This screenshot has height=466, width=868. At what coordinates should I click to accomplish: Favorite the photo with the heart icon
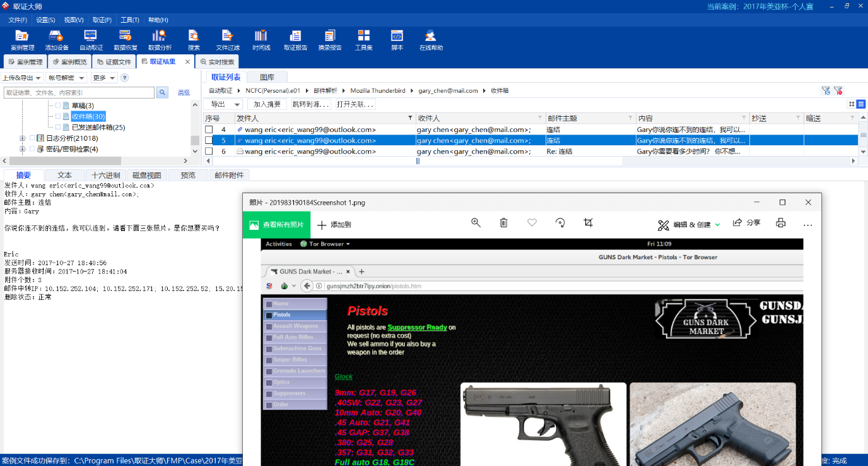532,223
